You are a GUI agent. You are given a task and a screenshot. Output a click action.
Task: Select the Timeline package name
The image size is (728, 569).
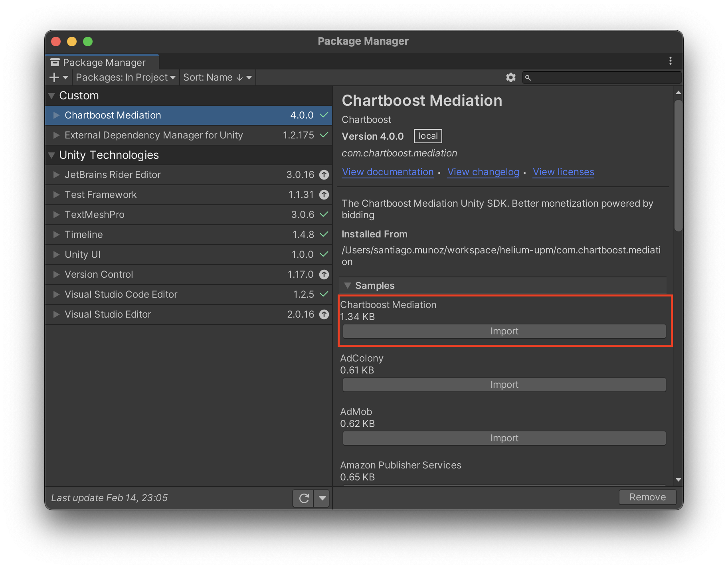coord(84,235)
